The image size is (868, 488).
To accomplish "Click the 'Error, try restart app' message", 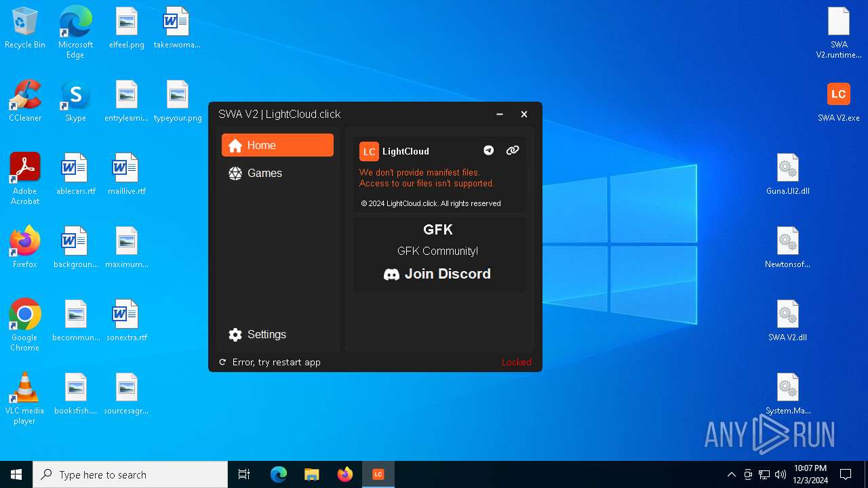I will point(276,362).
